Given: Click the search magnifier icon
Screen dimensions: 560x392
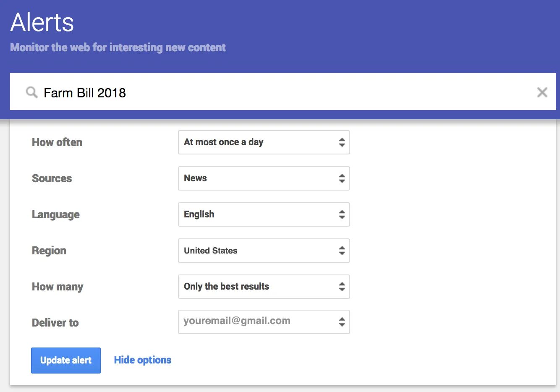Looking at the screenshot, I should [x=31, y=92].
